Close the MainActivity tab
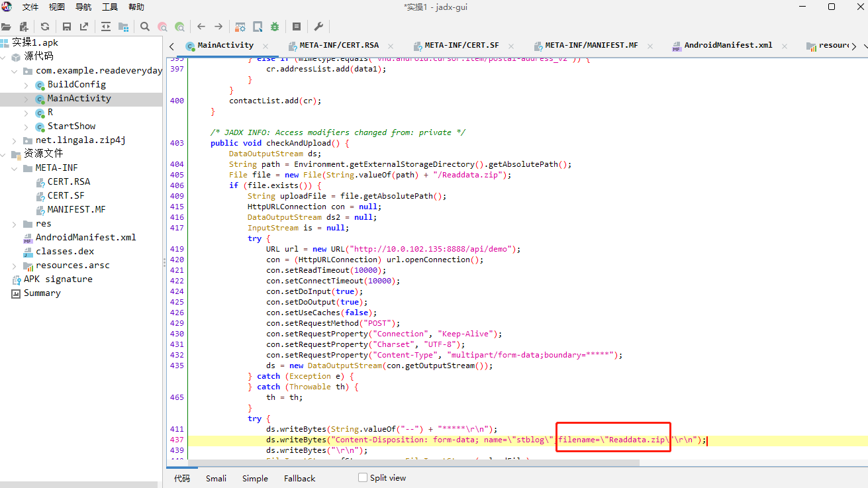The width and height of the screenshot is (868, 488). (x=265, y=46)
